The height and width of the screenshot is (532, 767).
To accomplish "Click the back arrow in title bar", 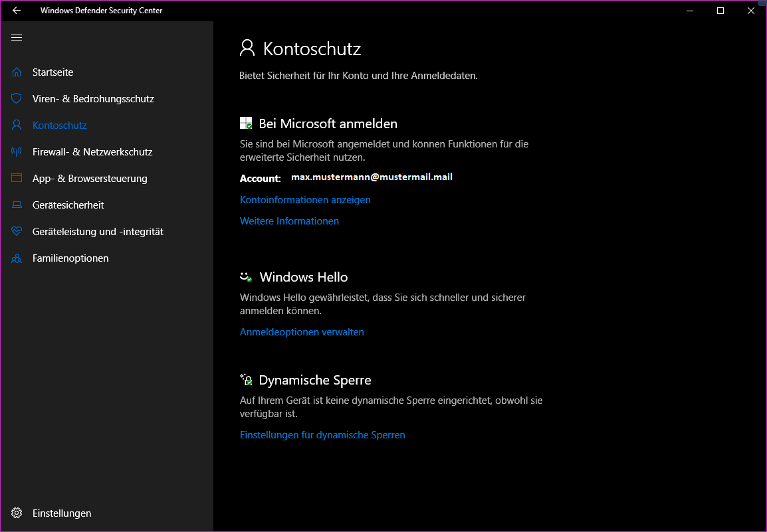I will point(17,11).
